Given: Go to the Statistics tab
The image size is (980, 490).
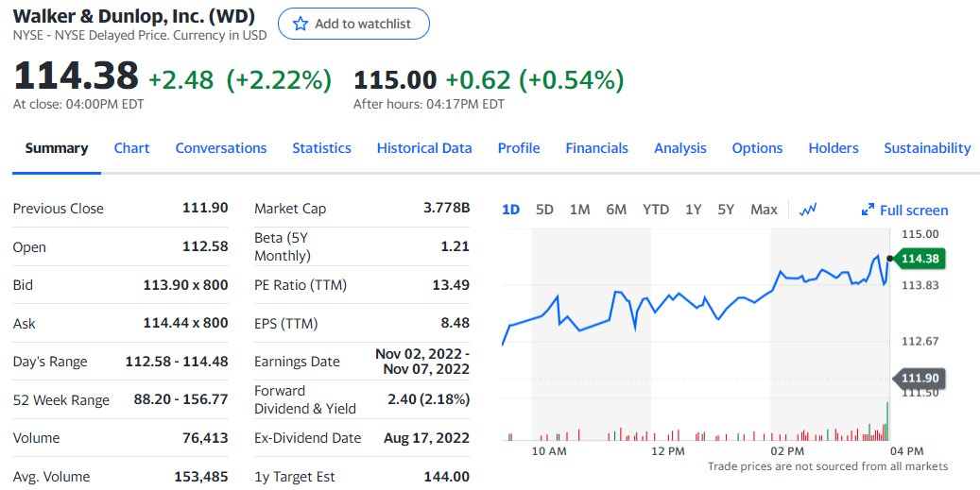Looking at the screenshot, I should tap(322, 148).
